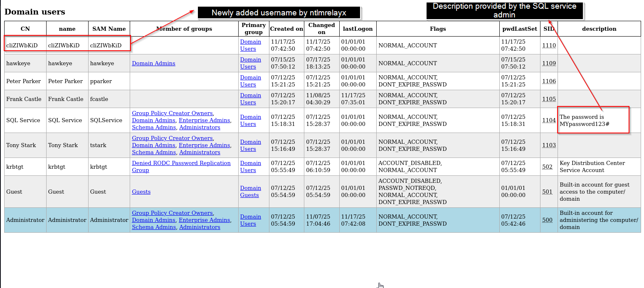Image resolution: width=644 pixels, height=288 pixels.
Task: Click SID 1104 of SQL Service
Action: coord(549,120)
